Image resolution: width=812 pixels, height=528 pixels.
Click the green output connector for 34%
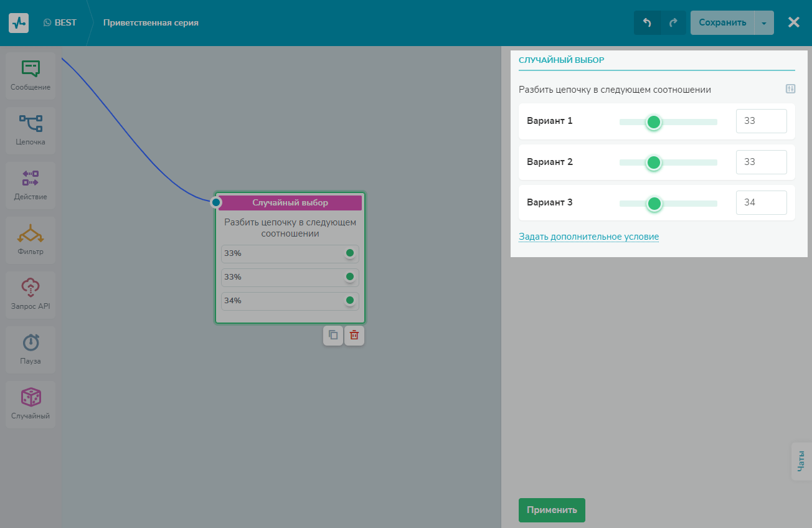(350, 300)
